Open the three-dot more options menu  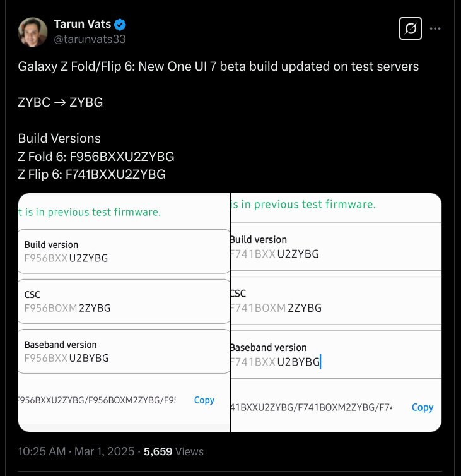point(435,28)
